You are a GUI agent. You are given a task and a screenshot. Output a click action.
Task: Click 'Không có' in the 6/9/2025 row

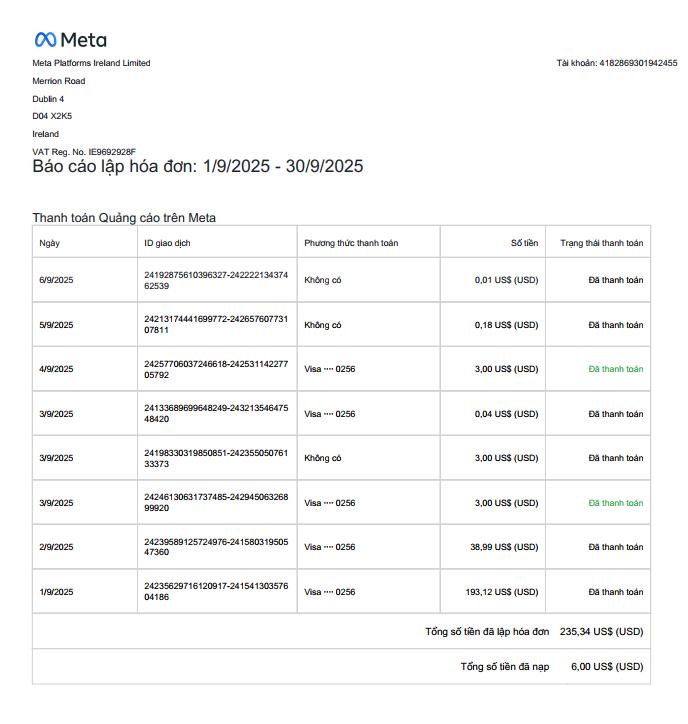point(323,280)
